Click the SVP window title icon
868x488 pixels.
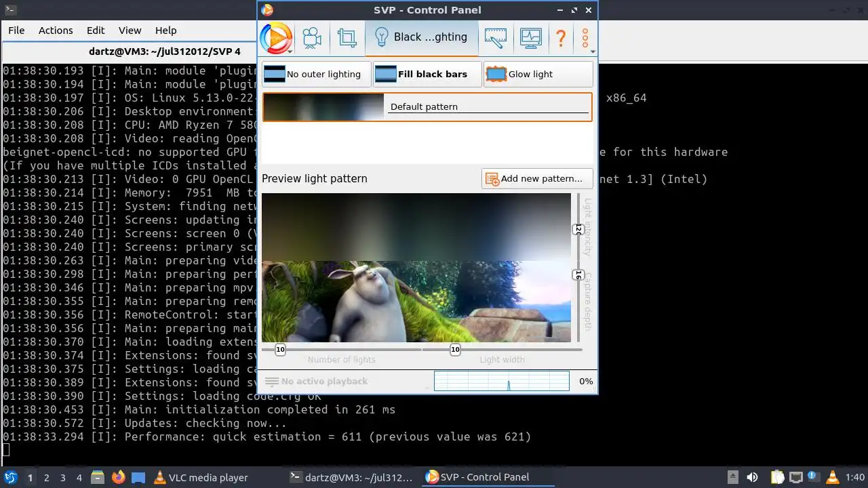(267, 10)
